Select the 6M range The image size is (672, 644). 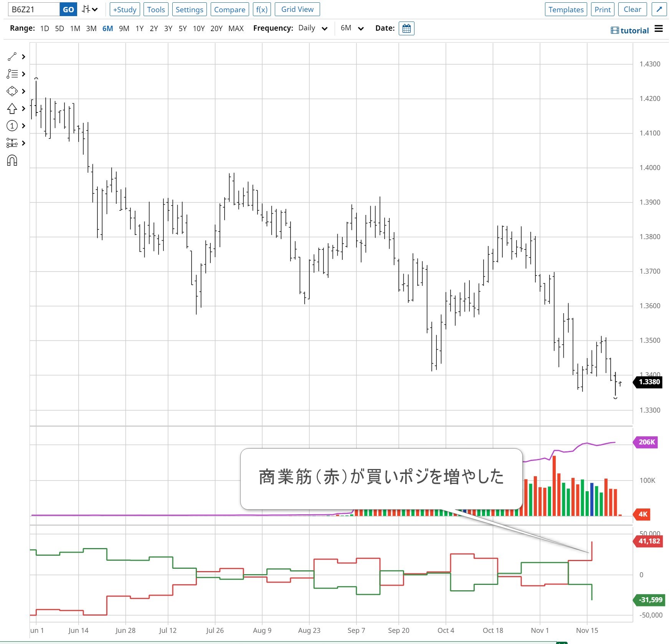point(108,28)
